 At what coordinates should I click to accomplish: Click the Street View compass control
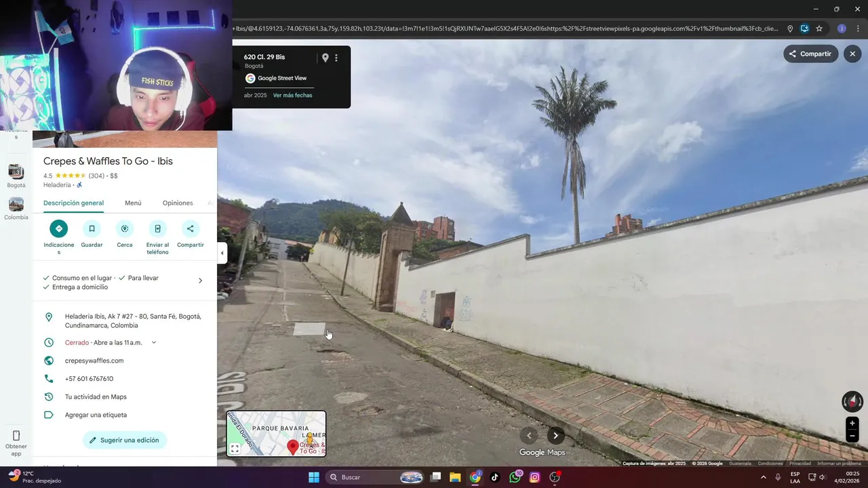tap(852, 402)
